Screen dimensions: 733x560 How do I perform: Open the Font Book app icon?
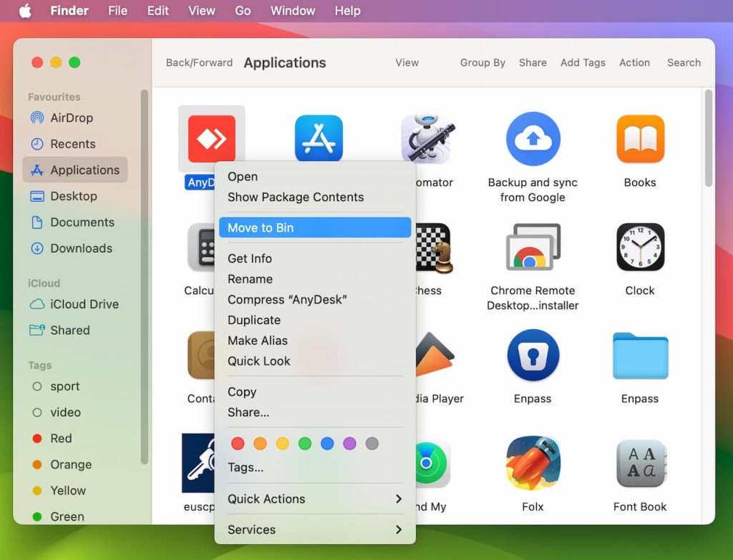click(639, 463)
